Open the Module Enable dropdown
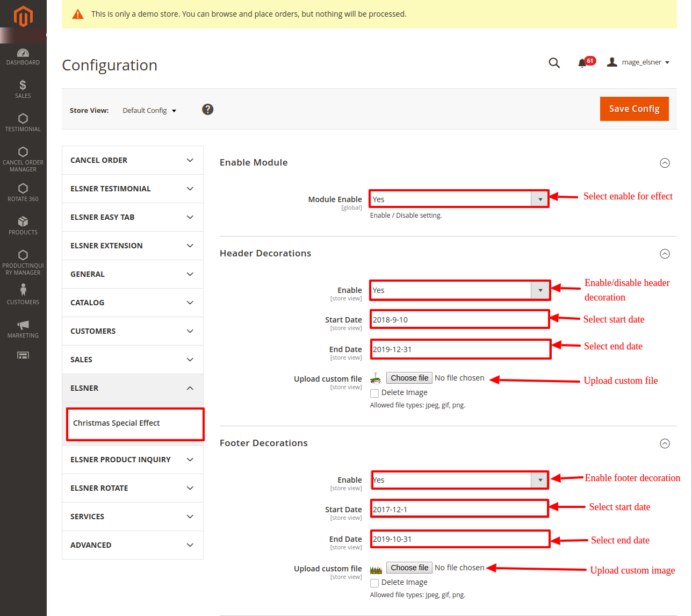The height and width of the screenshot is (616, 692). pos(458,199)
